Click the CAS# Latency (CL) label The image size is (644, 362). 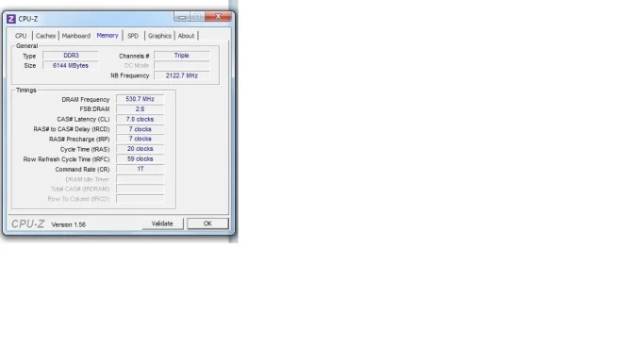coord(83,119)
